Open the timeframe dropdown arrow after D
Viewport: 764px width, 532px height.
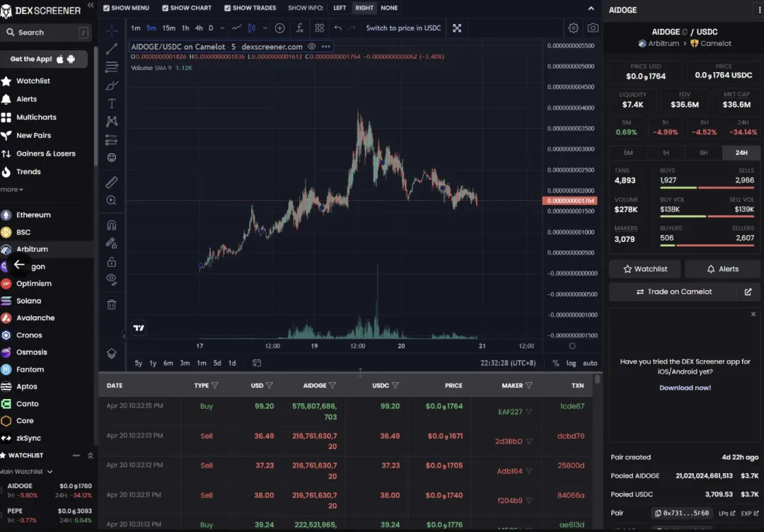click(222, 28)
